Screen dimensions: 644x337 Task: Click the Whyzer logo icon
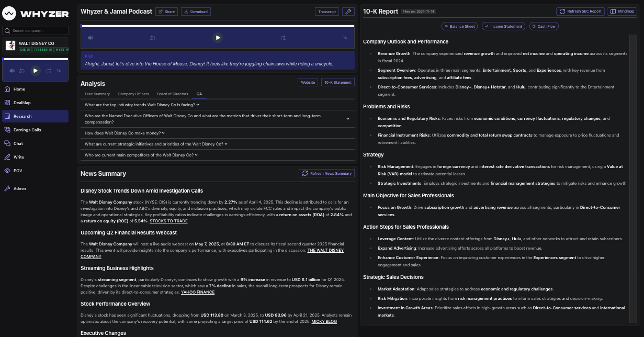(9, 14)
